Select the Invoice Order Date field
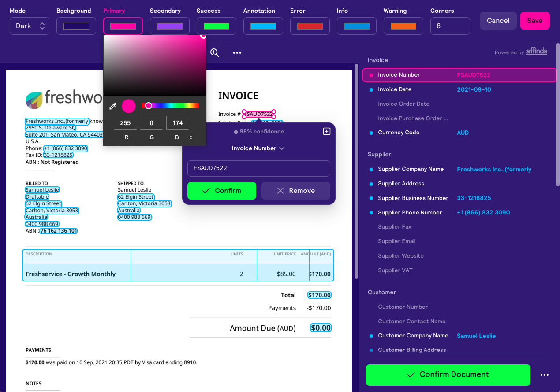 pyautogui.click(x=459, y=104)
